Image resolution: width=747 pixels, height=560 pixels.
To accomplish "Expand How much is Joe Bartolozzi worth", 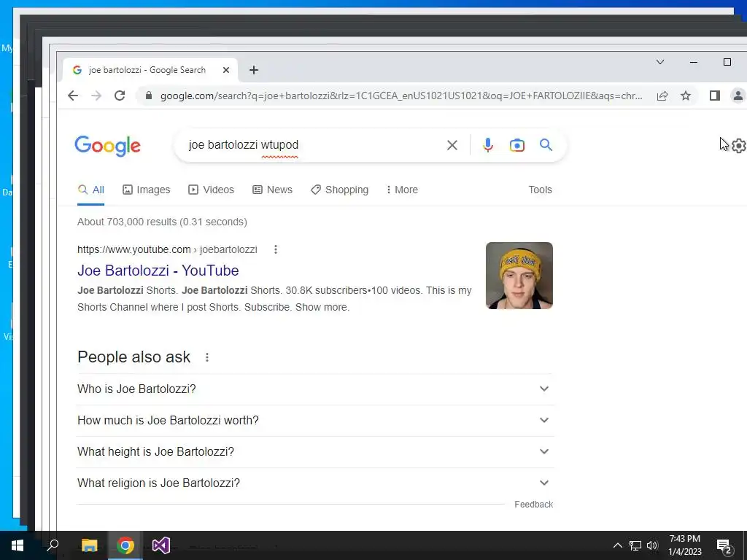I will tap(315, 421).
